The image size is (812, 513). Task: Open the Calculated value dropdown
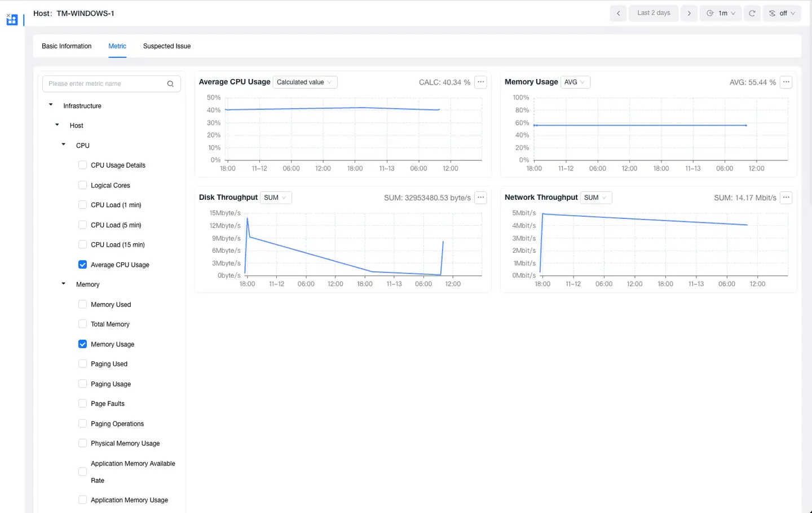pyautogui.click(x=304, y=82)
